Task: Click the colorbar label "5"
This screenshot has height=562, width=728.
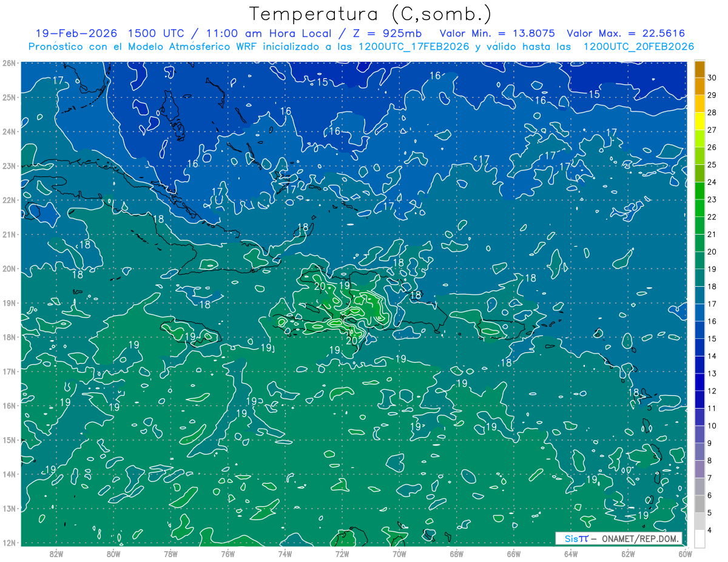Action: 710,512
